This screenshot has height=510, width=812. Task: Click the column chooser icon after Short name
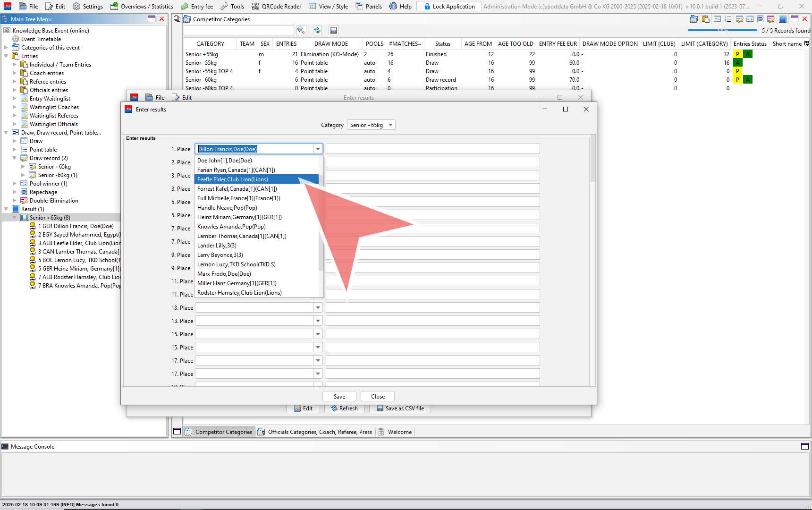coord(806,43)
